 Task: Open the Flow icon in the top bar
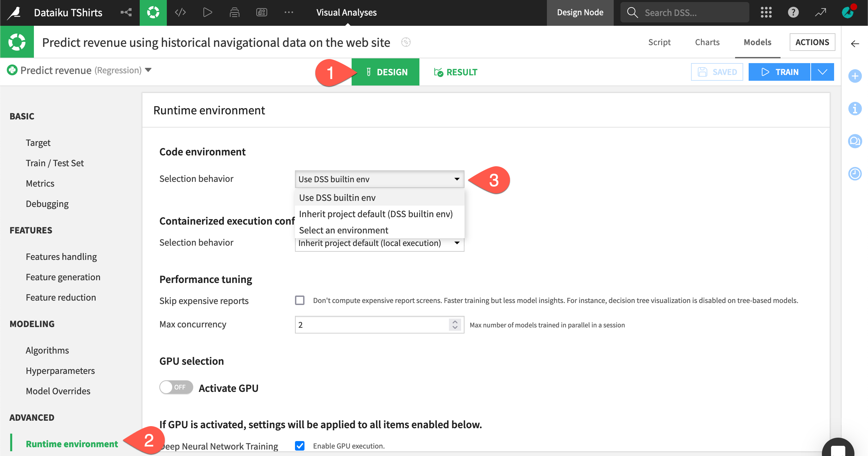tap(126, 13)
